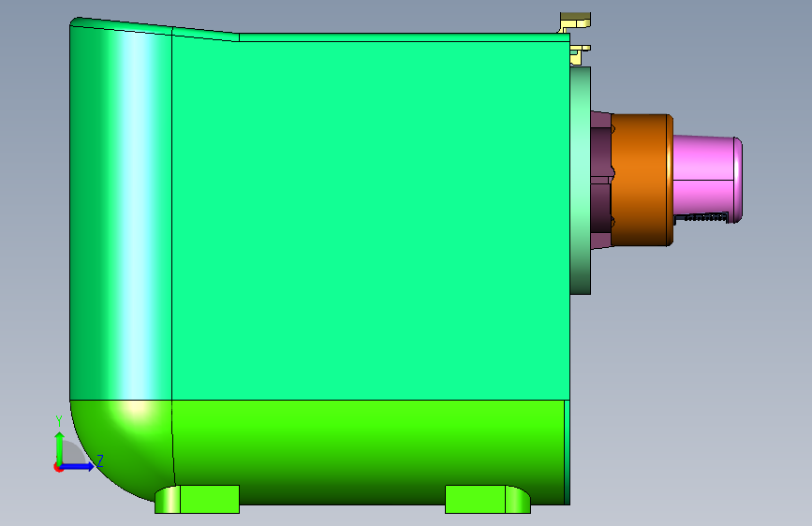Select the yellow bracket at the top right
Screen dimensions: 812x526
coord(576,22)
